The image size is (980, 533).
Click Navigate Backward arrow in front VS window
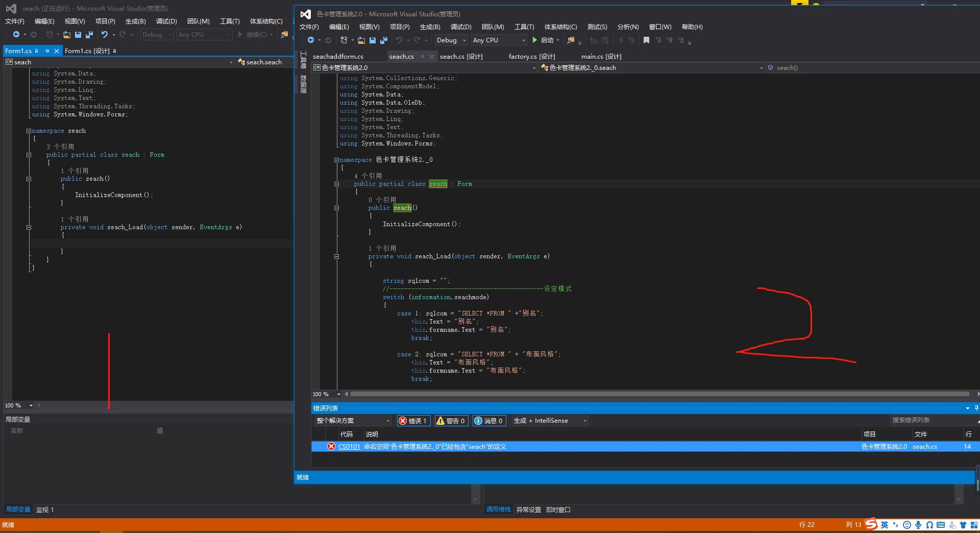coord(310,40)
